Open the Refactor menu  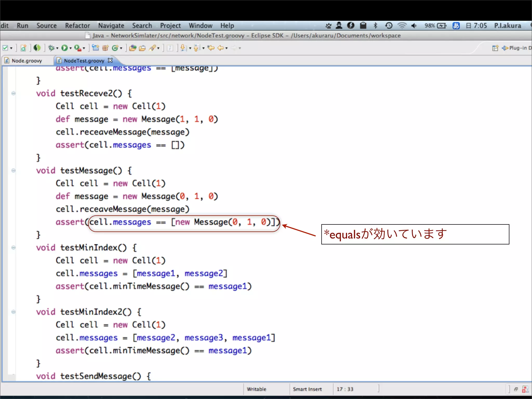77,26
